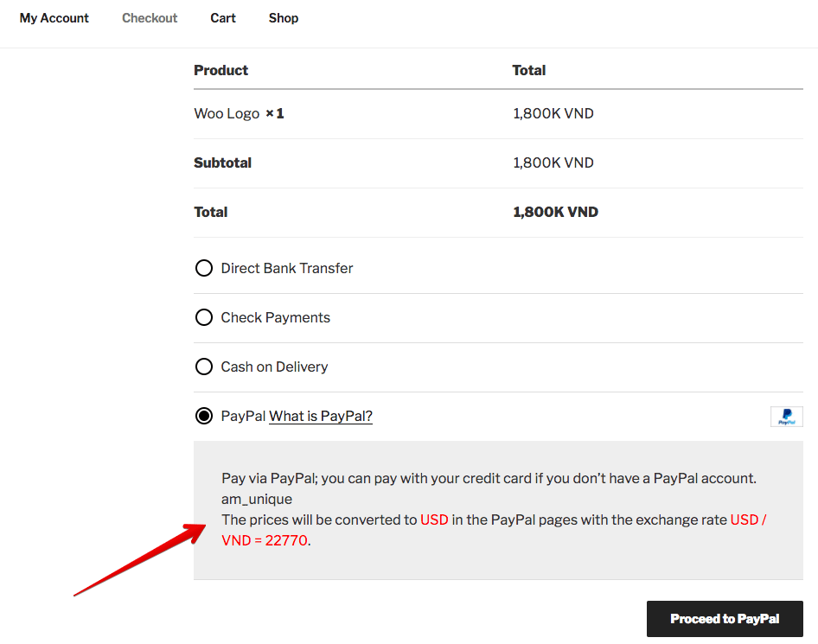Click the Cash on Delivery label text
818x644 pixels.
tap(274, 367)
